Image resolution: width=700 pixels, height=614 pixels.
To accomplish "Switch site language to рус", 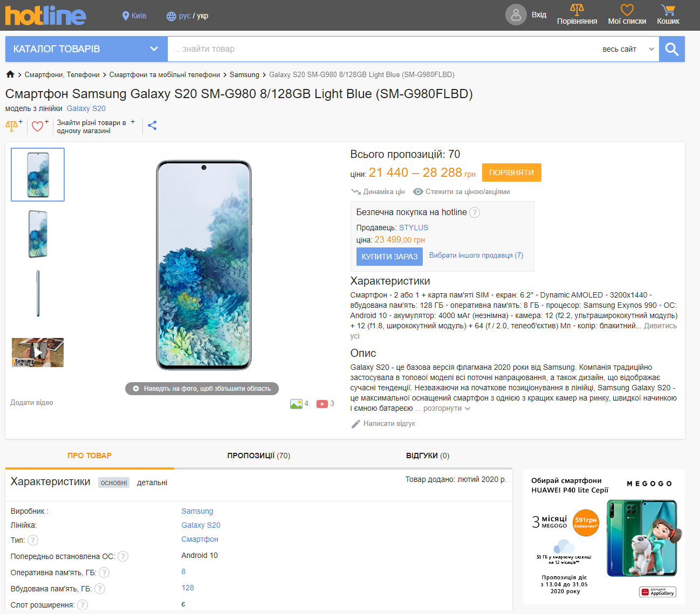I will click(x=185, y=16).
